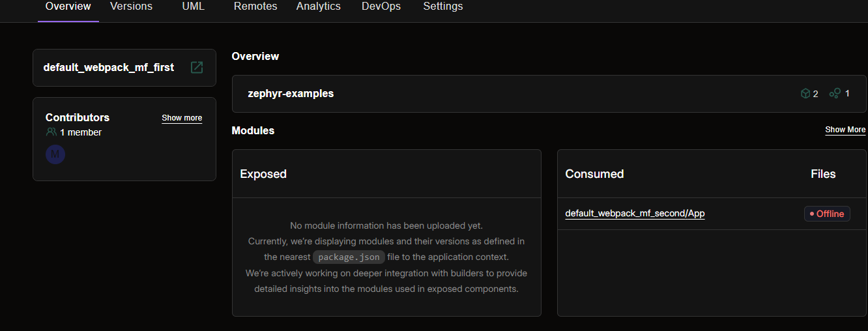This screenshot has height=331, width=868.
Task: Open external link icon beside default_webpack_mf_first
Action: coord(197,67)
